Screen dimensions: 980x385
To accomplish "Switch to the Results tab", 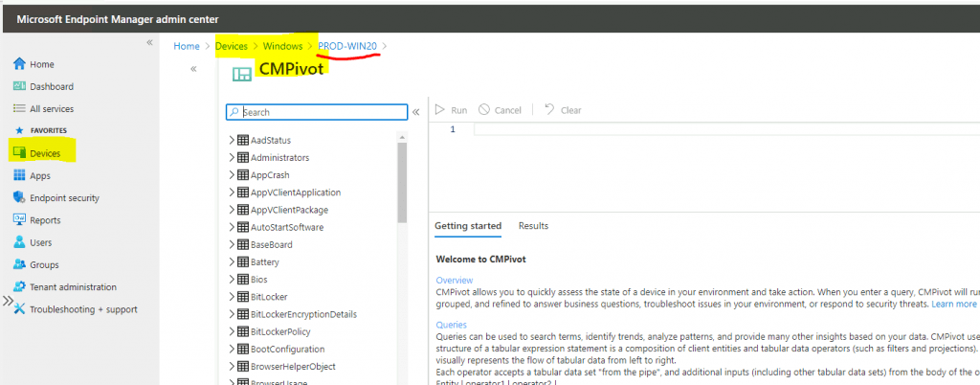I will click(x=534, y=226).
